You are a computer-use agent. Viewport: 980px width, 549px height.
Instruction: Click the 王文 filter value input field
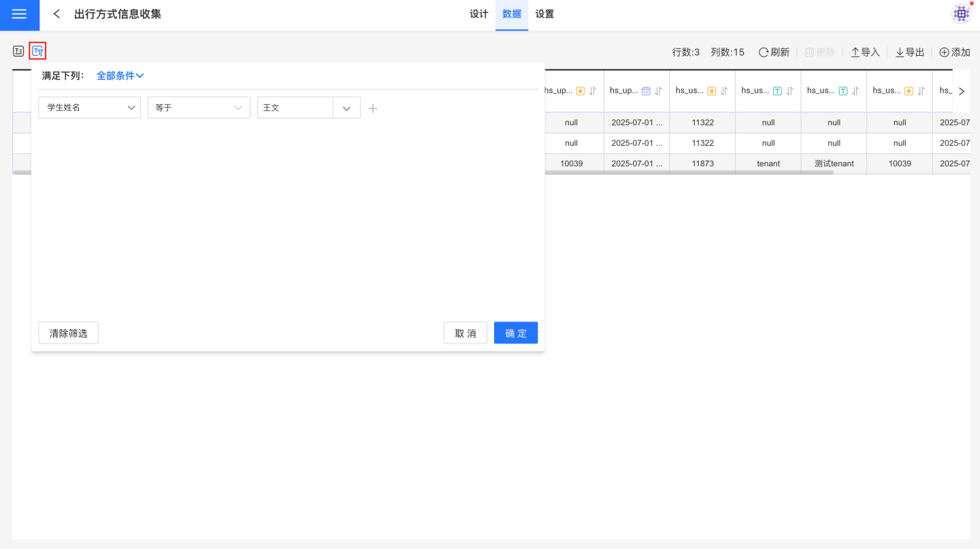294,108
